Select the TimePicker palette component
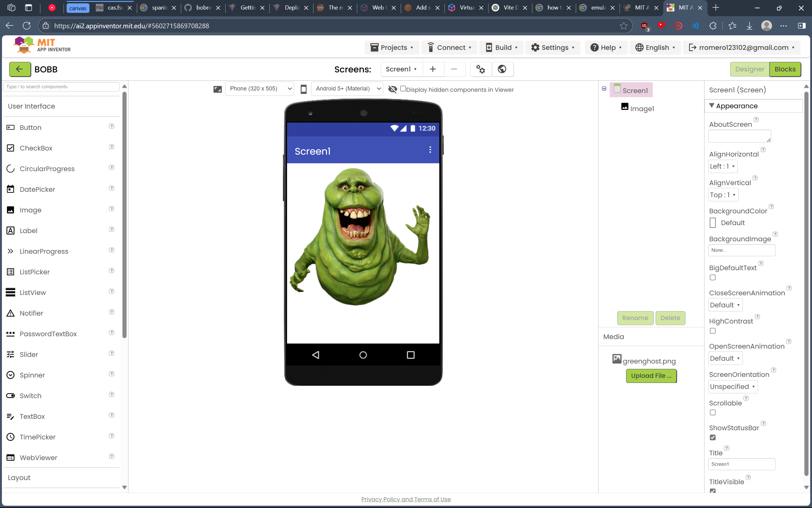This screenshot has width=812, height=508. [37, 437]
